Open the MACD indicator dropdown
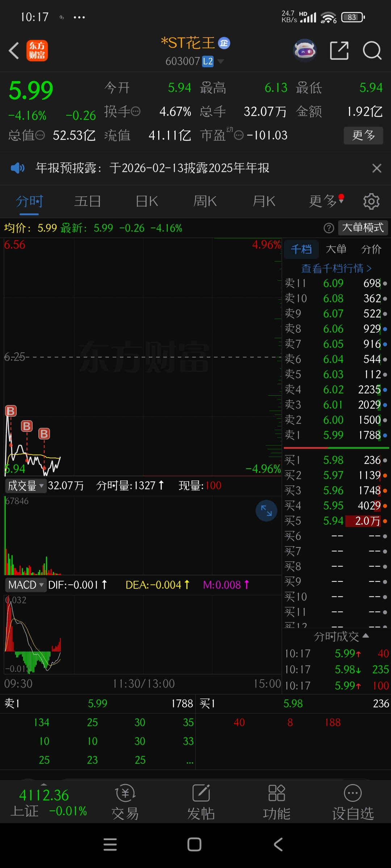Image resolution: width=391 pixels, height=868 pixels. [25, 585]
